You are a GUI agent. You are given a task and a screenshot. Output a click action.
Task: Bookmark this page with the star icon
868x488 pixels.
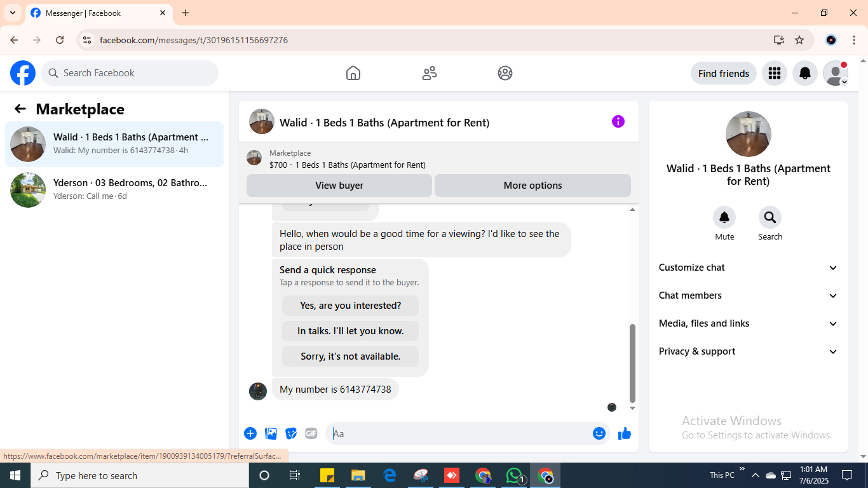(799, 40)
